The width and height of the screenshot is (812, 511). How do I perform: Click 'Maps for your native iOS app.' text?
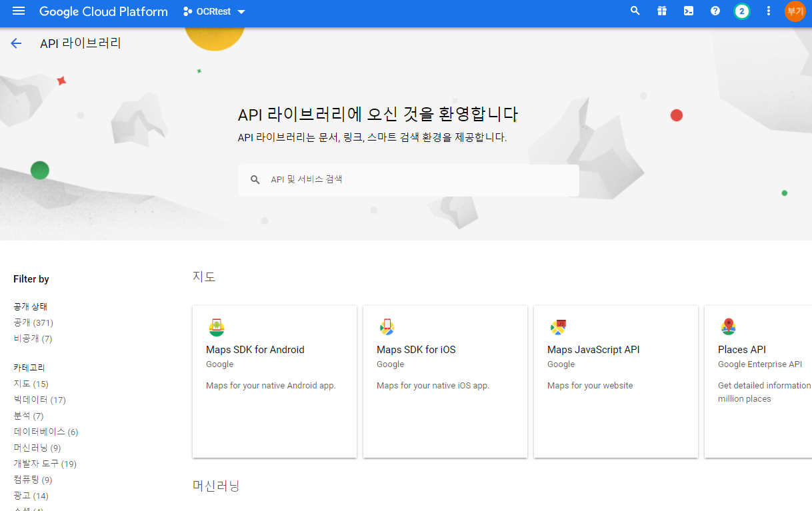pyautogui.click(x=433, y=386)
